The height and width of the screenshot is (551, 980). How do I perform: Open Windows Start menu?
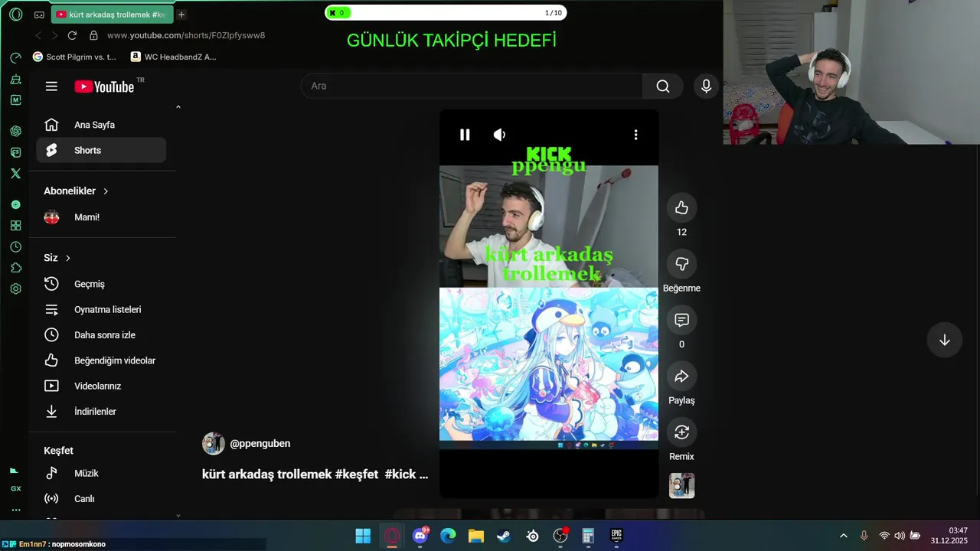363,536
